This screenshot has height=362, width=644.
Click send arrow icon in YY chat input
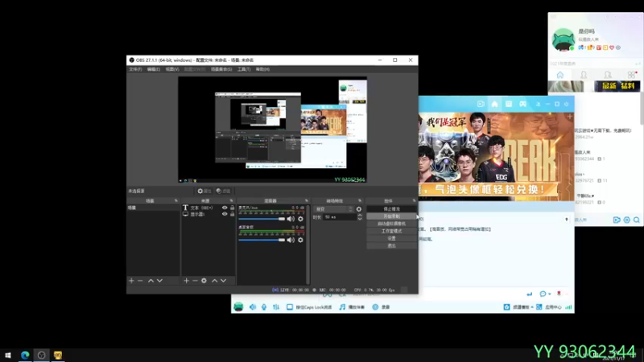pyautogui.click(x=530, y=294)
